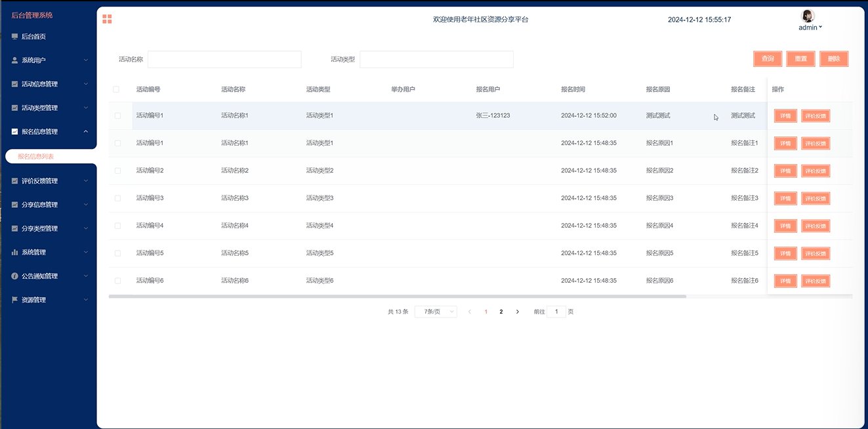Expand the 活动类型管理 sidebar menu
This screenshot has height=429, width=868.
click(48, 108)
